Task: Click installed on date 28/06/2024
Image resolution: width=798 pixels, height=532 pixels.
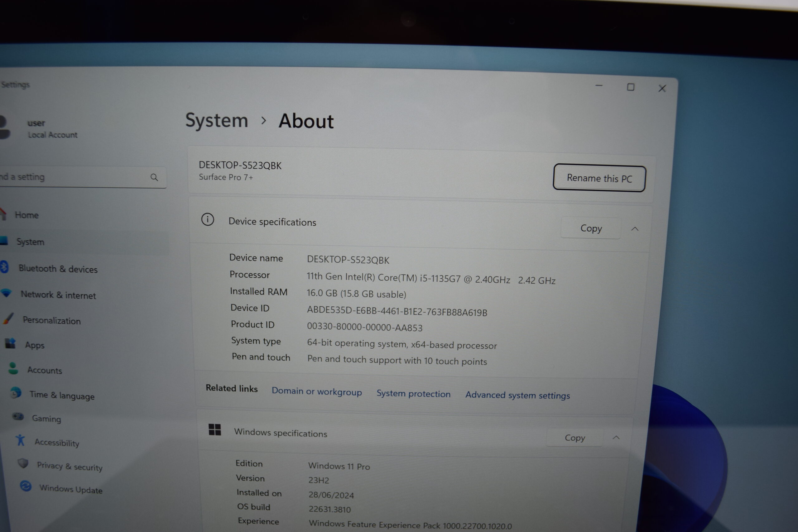Action: [x=331, y=495]
